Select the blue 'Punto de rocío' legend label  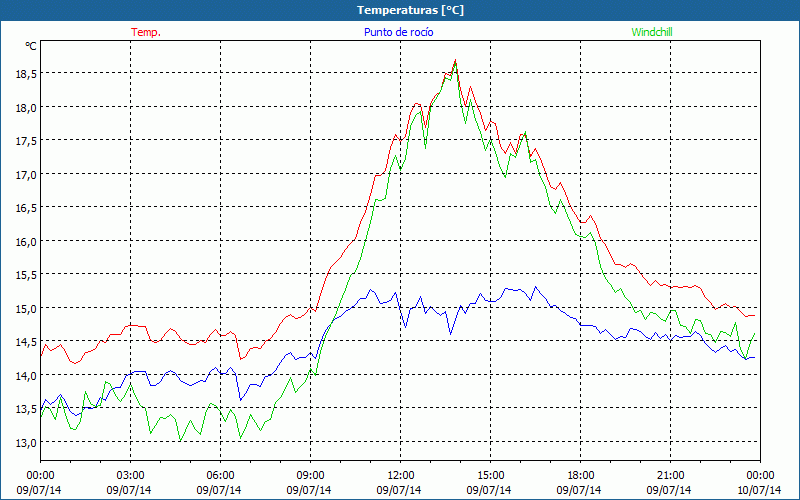[x=398, y=32]
